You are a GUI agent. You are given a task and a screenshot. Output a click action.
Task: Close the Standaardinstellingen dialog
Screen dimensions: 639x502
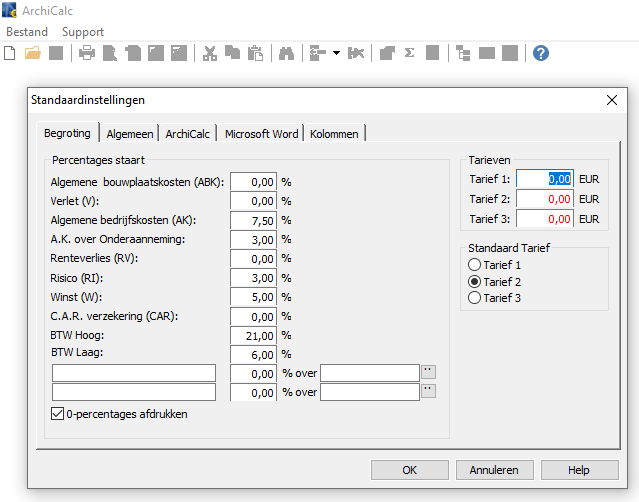point(612,100)
